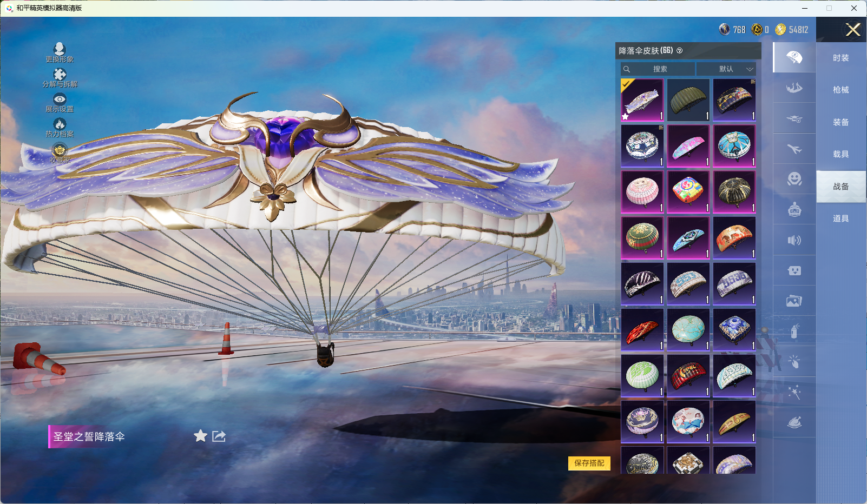
Task: Click the 768 silver currency icon
Action: (x=725, y=30)
